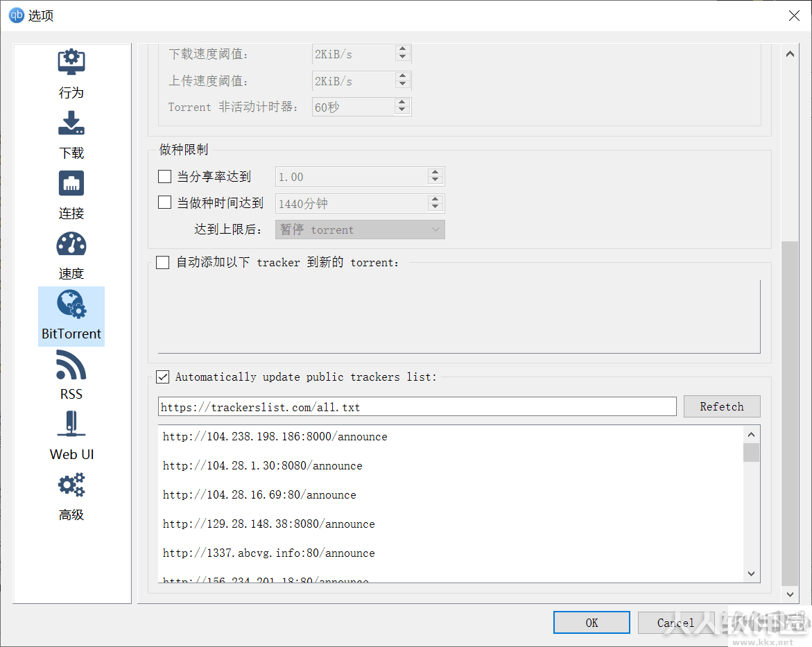Screen dimensions: 812x647
Task: Decrease the 1440分钟 seeding time spinner
Action: [435, 207]
